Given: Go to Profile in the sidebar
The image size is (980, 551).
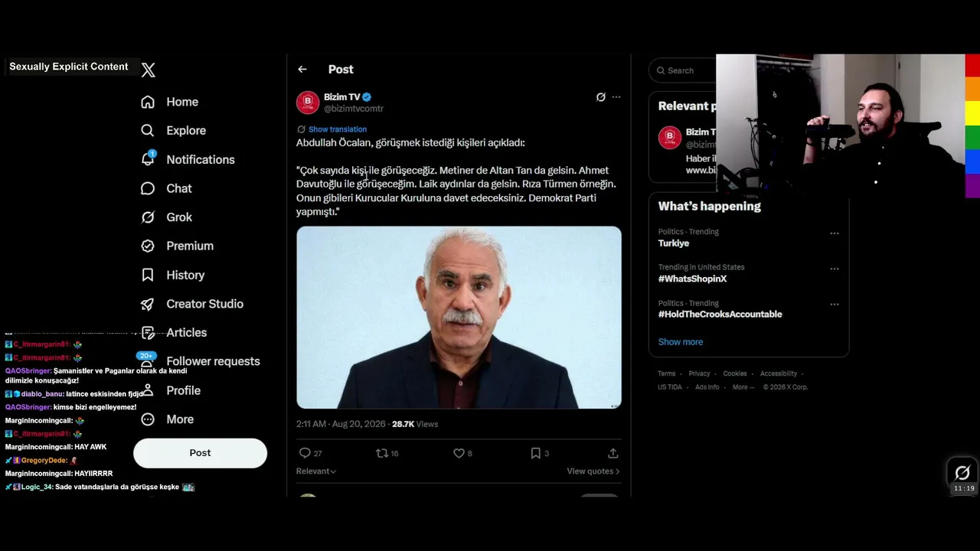Looking at the screenshot, I should [x=170, y=390].
